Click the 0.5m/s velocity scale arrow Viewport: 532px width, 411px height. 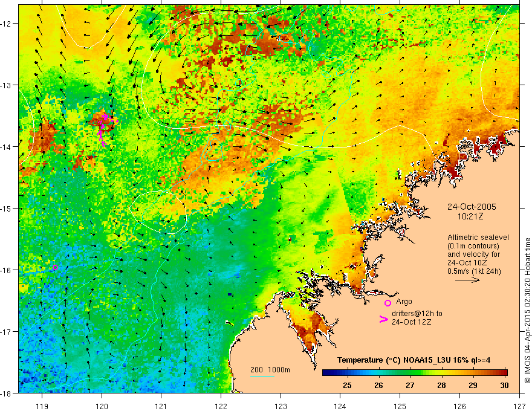click(x=467, y=280)
